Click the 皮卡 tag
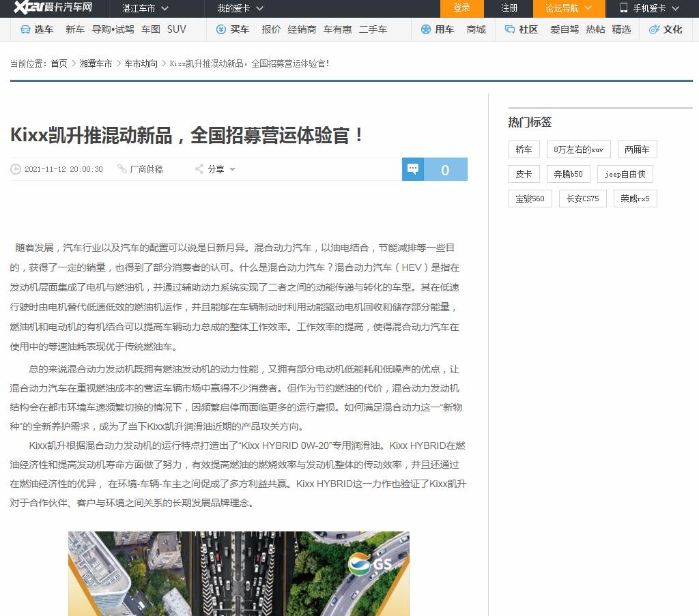699x616 pixels. click(x=524, y=174)
